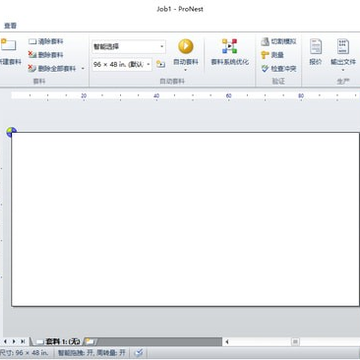Start 自动套料 with the yellow play icon
The image size is (360, 360).
[186, 46]
